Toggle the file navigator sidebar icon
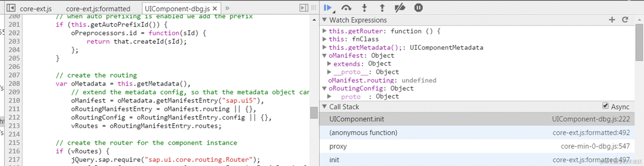The image size is (644, 166). [11, 8]
